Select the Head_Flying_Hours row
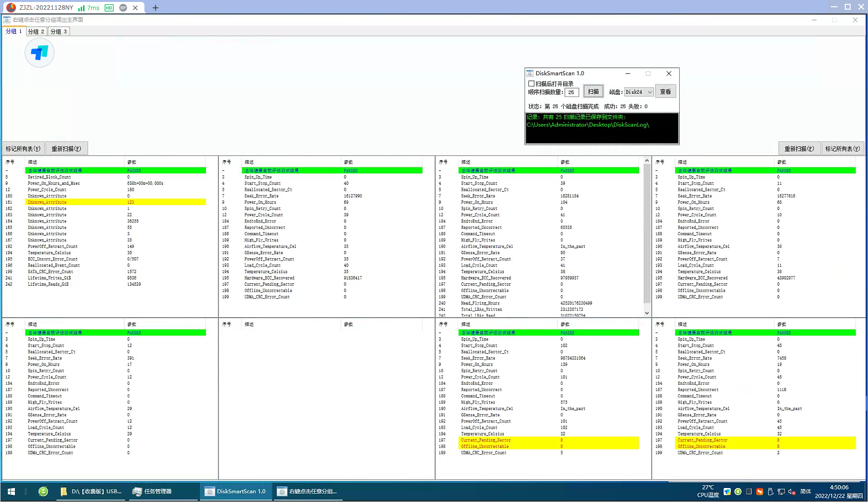 tap(539, 303)
